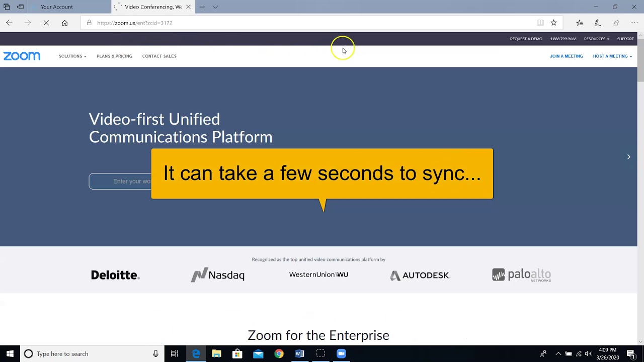Click the Western Union logo

coord(318,275)
